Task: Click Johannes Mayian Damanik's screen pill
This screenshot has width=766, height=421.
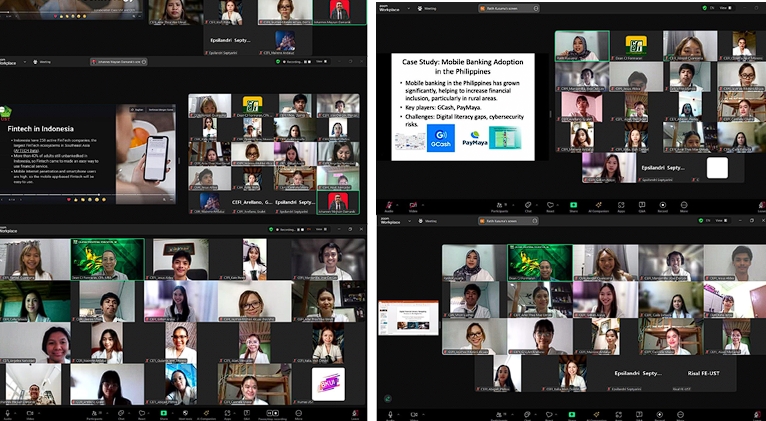Action: (x=120, y=62)
